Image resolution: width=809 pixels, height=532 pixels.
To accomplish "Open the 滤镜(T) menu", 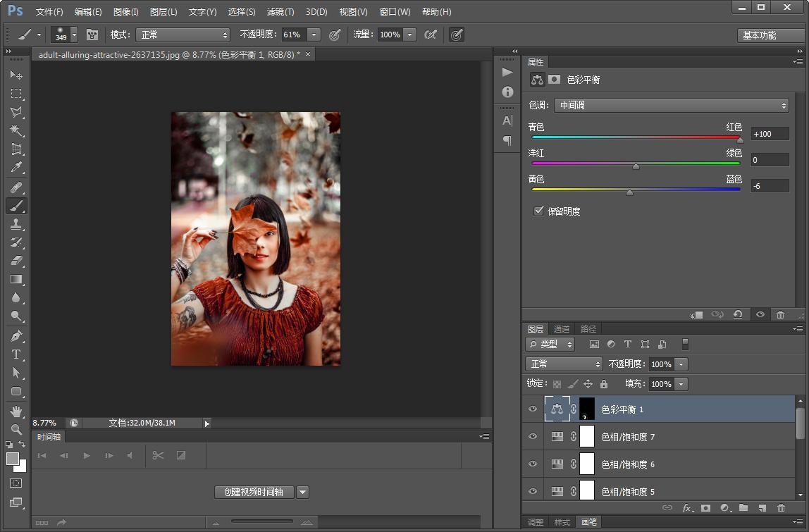I will pos(280,12).
